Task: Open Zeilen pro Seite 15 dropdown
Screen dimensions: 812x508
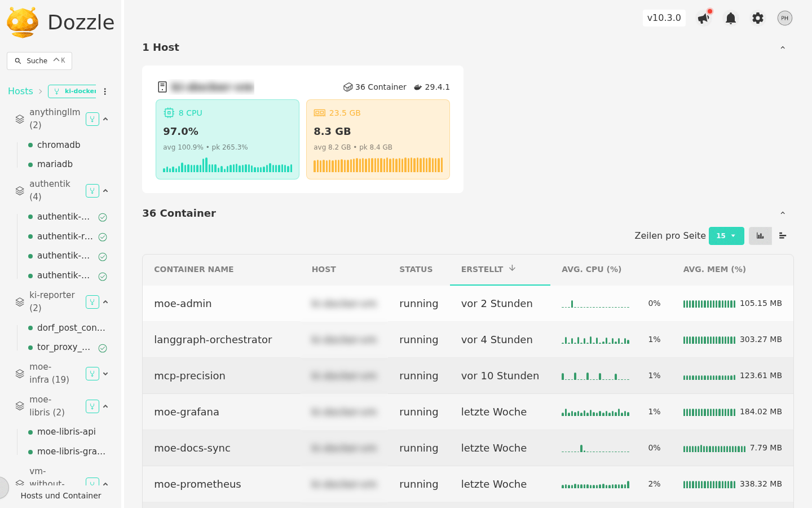Action: click(726, 236)
